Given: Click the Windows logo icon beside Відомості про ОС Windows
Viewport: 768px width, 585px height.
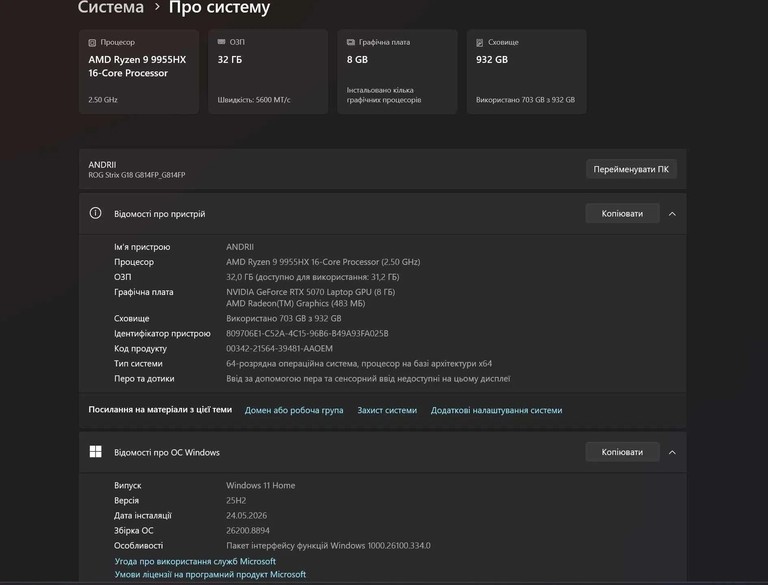Looking at the screenshot, I should (x=96, y=452).
